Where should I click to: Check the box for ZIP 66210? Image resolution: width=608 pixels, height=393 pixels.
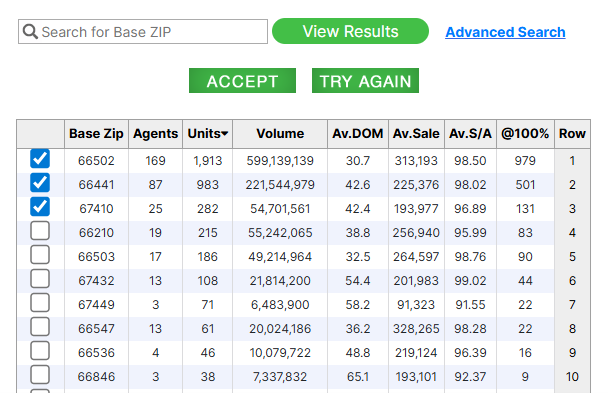pyautogui.click(x=40, y=231)
